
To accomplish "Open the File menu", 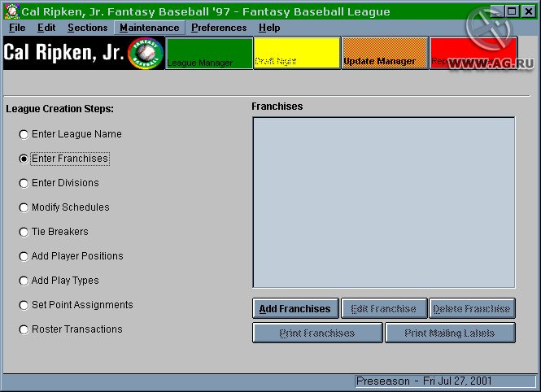I will 17,28.
